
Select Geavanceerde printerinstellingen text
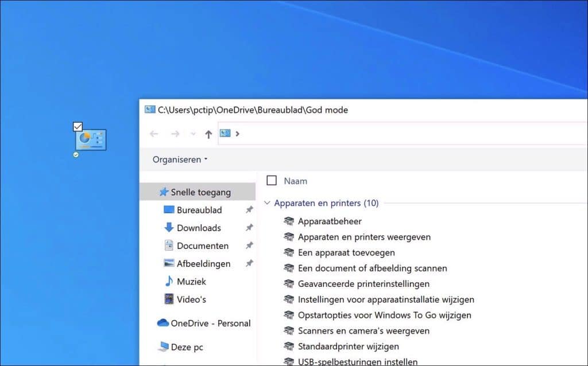363,284
